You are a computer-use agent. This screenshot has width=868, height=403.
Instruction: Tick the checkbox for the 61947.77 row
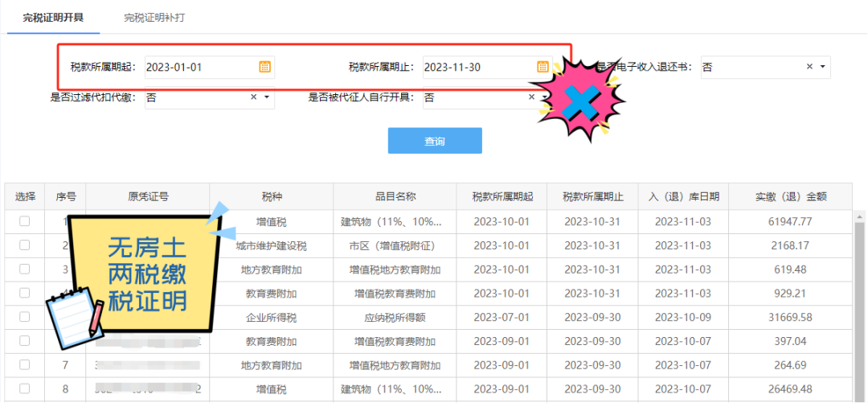pyautogui.click(x=24, y=221)
